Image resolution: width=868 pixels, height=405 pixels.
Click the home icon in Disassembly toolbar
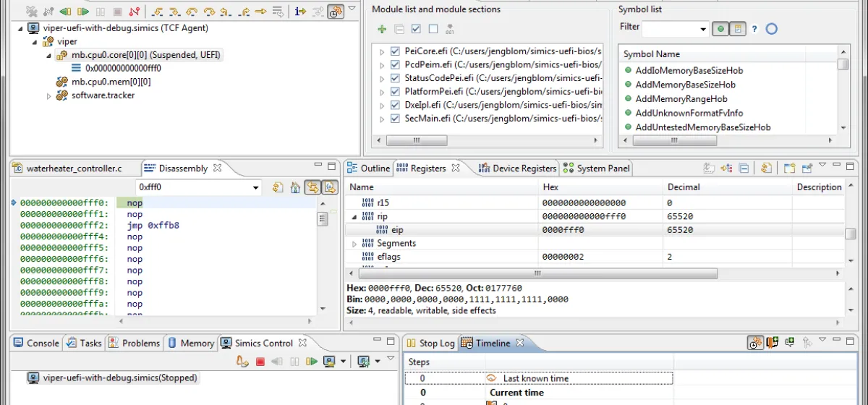pyautogui.click(x=295, y=188)
